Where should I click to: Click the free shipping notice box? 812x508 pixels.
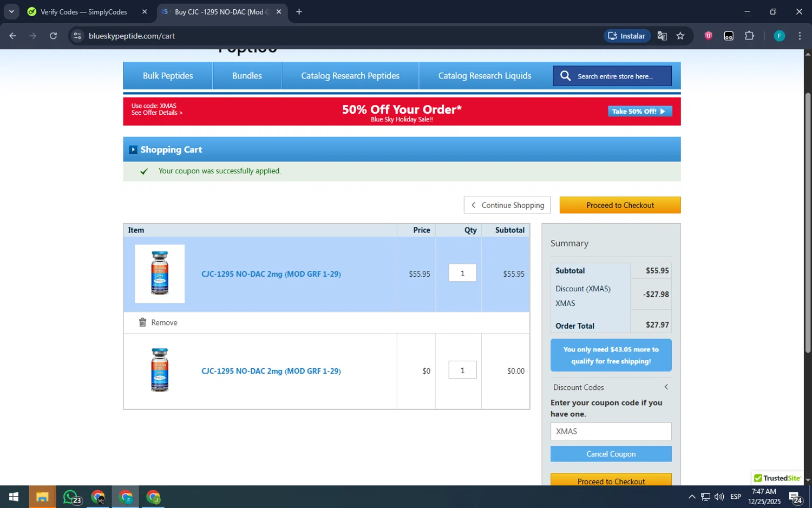(611, 355)
